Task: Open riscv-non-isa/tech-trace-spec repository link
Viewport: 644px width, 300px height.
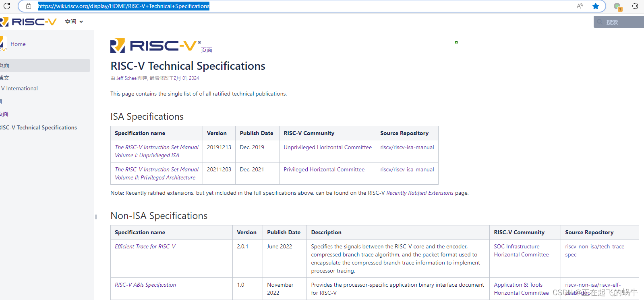Action: [596, 250]
